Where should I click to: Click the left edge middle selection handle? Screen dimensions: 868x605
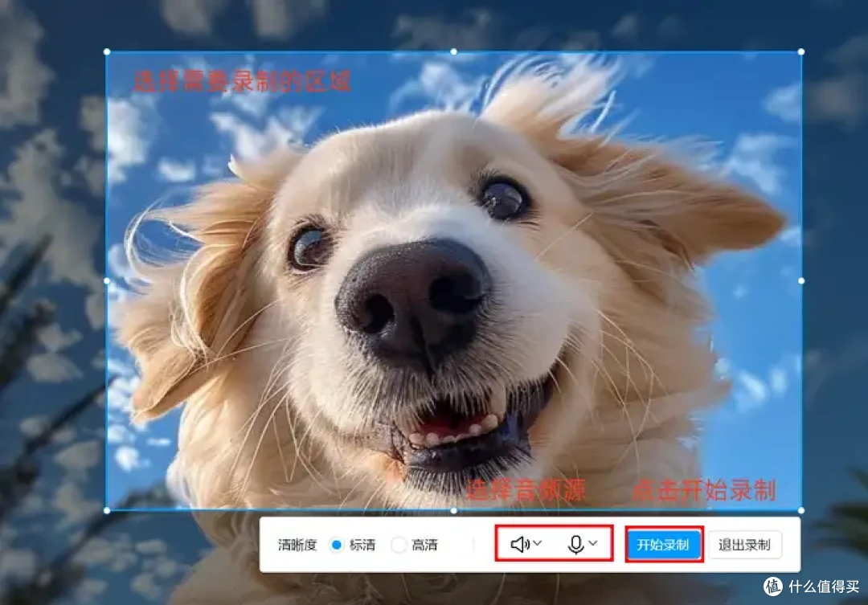(107, 281)
